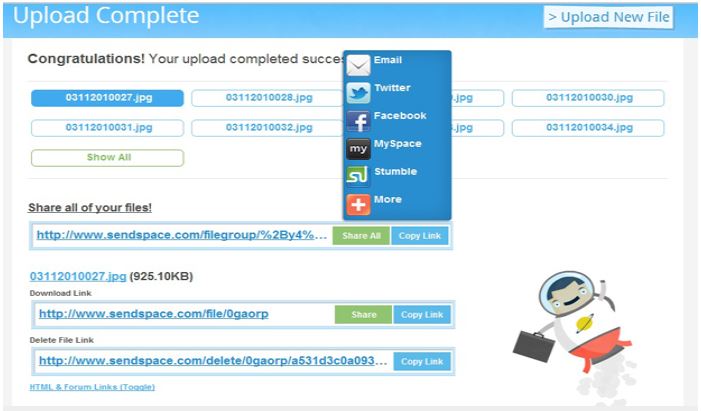This screenshot has height=411, width=701.
Task: Click the "Download Link" label
Action: point(60,293)
